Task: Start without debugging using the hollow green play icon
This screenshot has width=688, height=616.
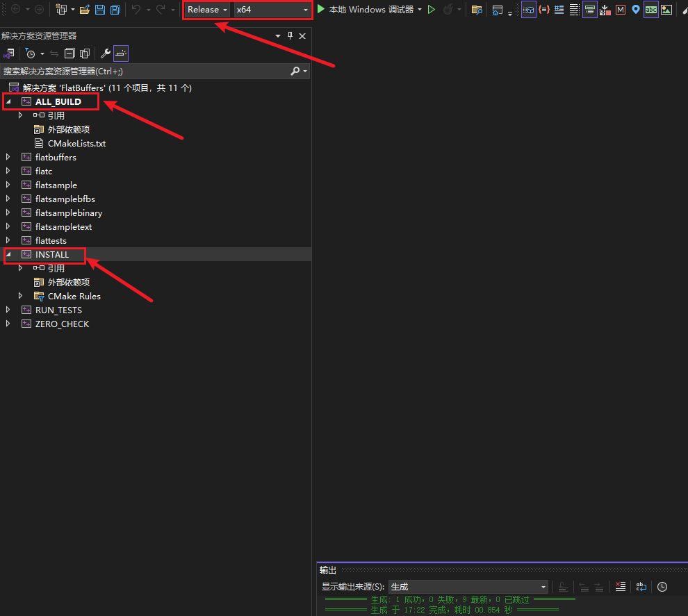Action: [432, 9]
